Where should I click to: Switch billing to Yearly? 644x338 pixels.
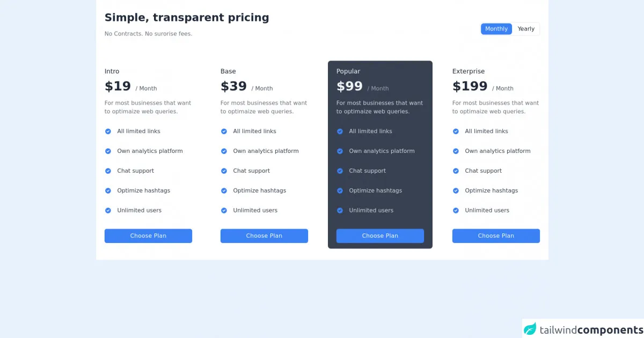tap(526, 29)
